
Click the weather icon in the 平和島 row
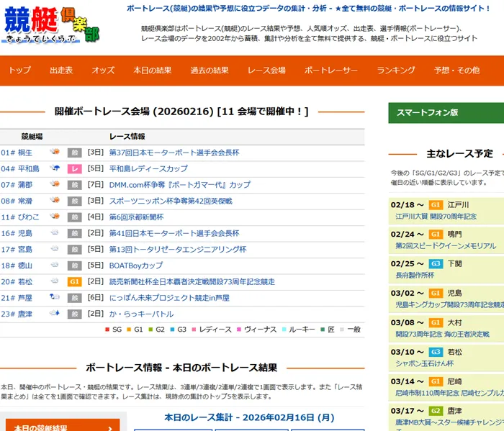click(54, 168)
